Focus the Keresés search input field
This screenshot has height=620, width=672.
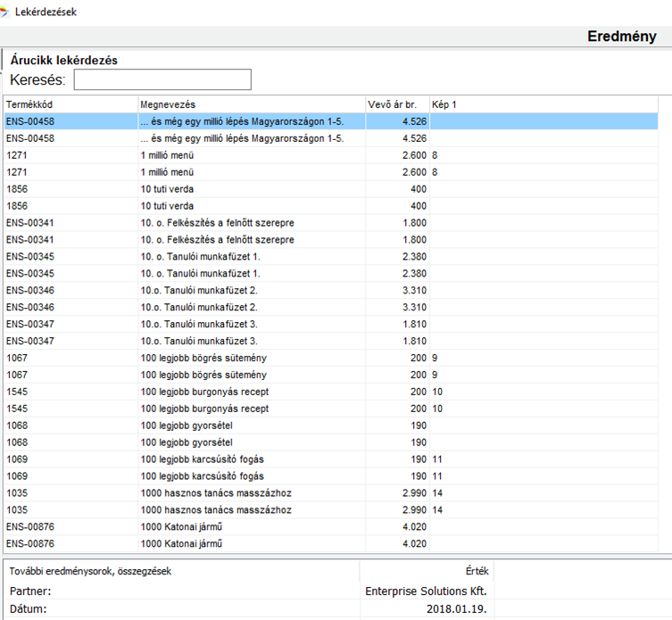162,79
